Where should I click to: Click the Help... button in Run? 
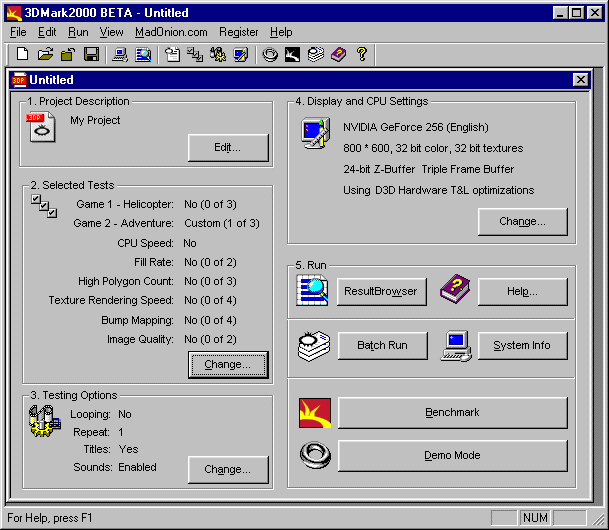click(522, 291)
